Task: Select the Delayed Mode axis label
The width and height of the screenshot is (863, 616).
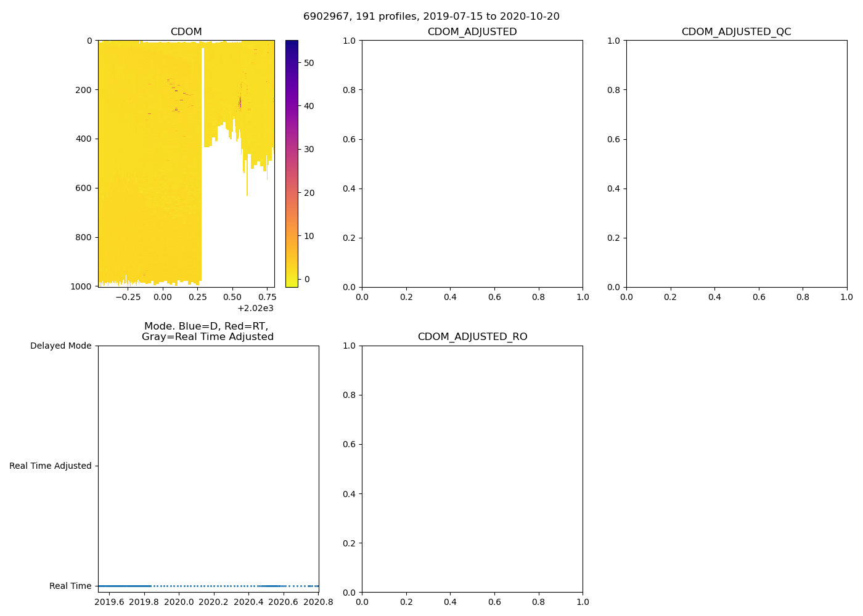Action: coord(60,346)
